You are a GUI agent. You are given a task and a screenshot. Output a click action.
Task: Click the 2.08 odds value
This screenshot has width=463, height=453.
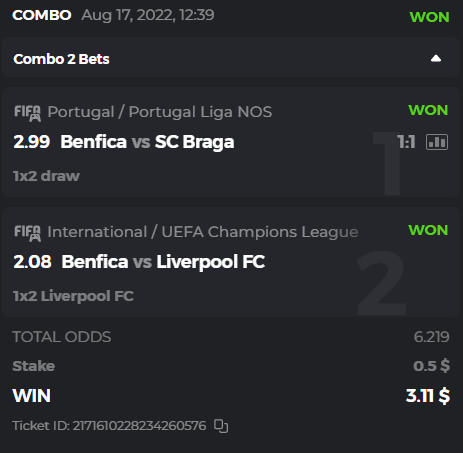pyautogui.click(x=32, y=261)
